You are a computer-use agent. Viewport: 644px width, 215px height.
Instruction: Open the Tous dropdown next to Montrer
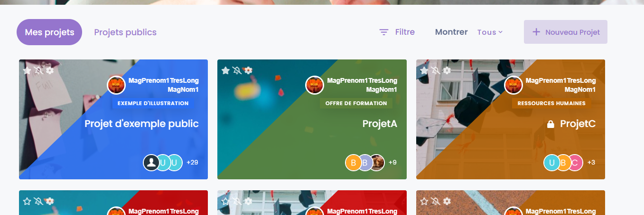(x=490, y=32)
